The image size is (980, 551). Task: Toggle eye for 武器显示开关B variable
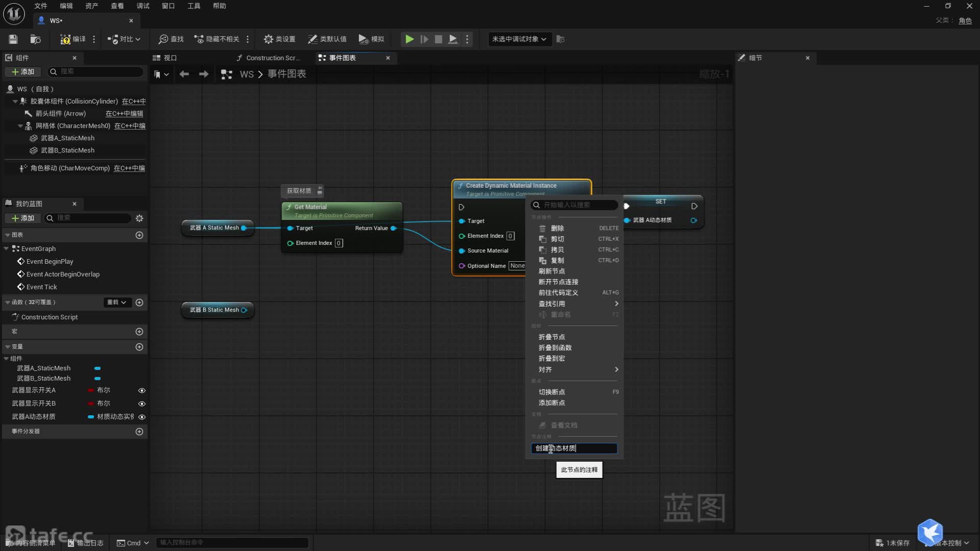point(142,404)
